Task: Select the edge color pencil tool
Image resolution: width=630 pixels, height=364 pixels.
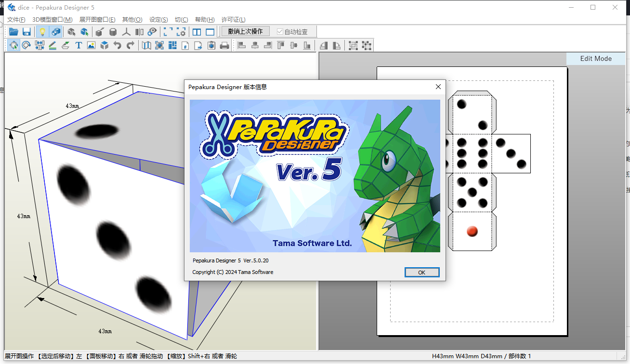Action: pos(52,45)
